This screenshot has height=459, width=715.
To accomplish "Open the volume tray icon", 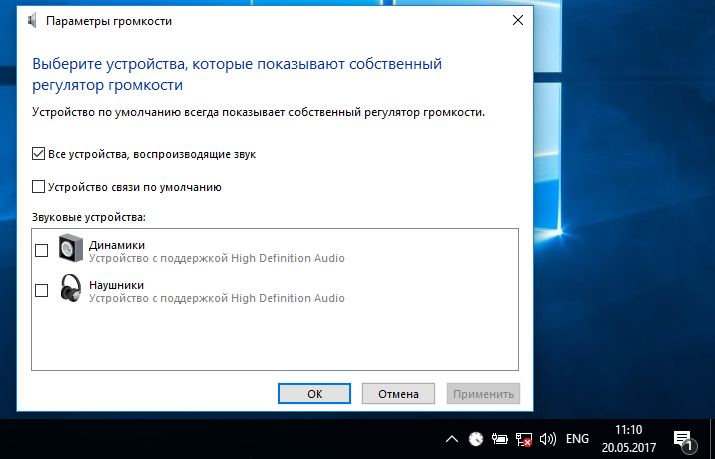I will pos(548,439).
